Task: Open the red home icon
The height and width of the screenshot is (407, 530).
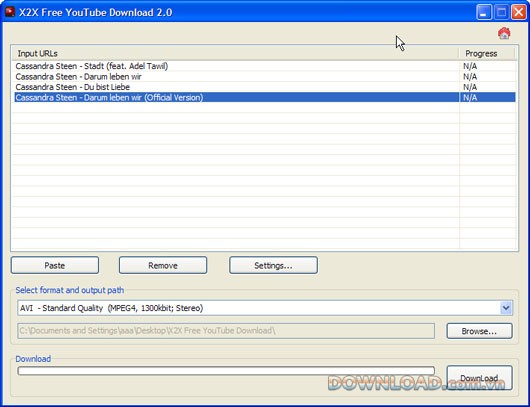Action: tap(504, 33)
